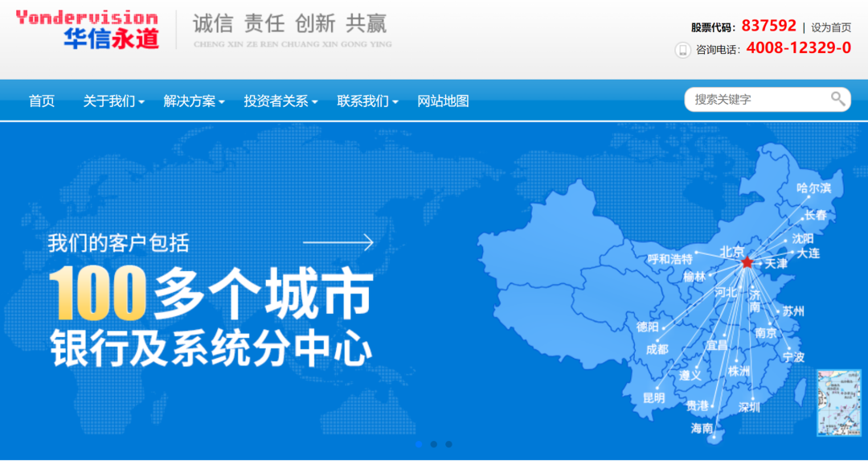Click the banner arrow after 我们的客户包括
The image size is (868, 461).
coord(338,242)
